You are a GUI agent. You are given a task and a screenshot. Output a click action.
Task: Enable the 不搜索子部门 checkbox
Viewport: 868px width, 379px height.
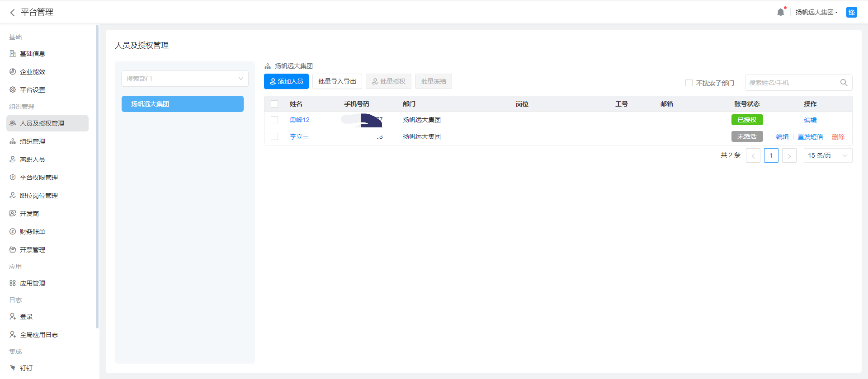click(689, 83)
